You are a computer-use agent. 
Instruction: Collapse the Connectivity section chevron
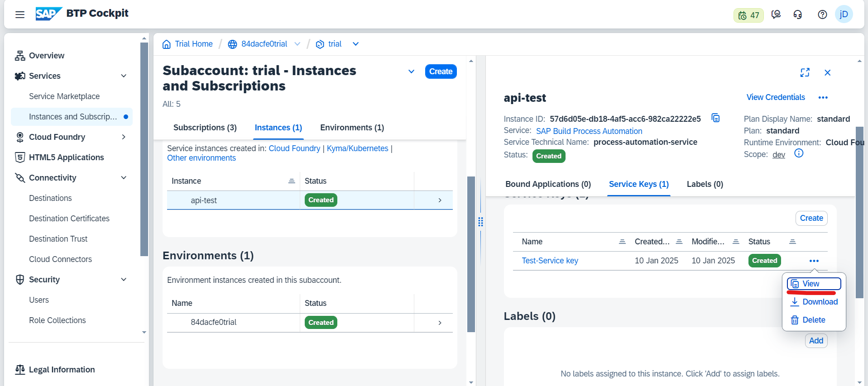[124, 178]
